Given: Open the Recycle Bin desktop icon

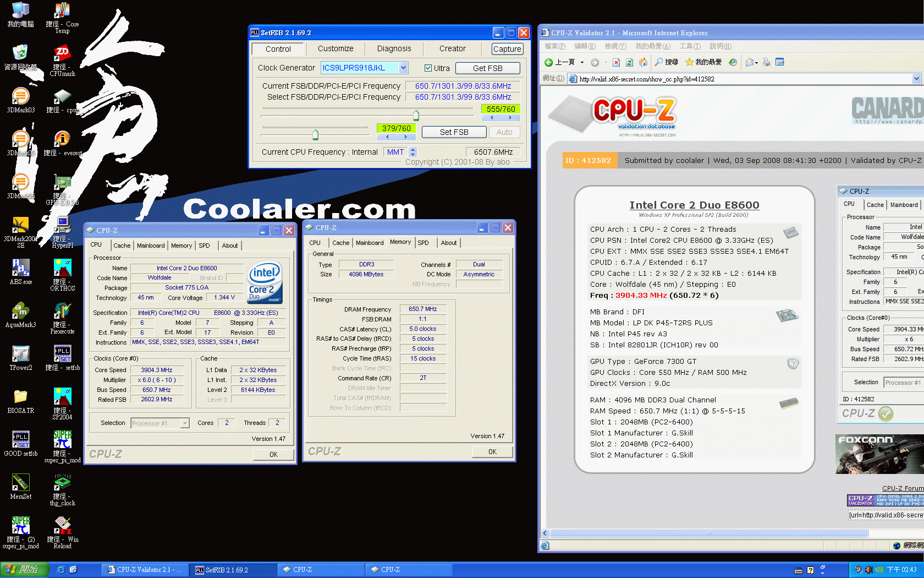Looking at the screenshot, I should [x=20, y=57].
